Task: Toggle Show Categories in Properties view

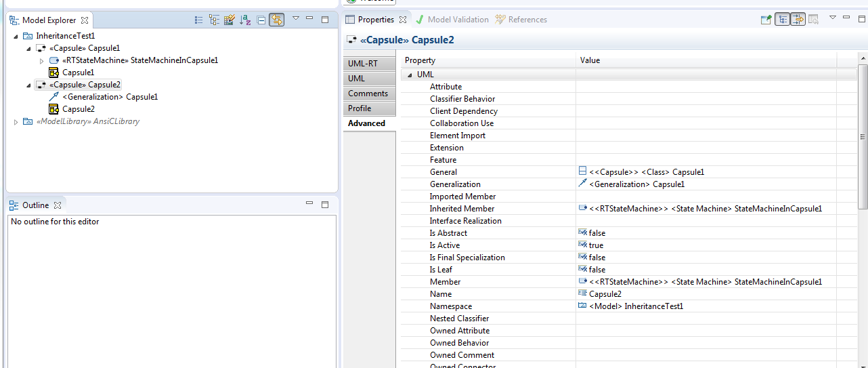Action: (782, 20)
